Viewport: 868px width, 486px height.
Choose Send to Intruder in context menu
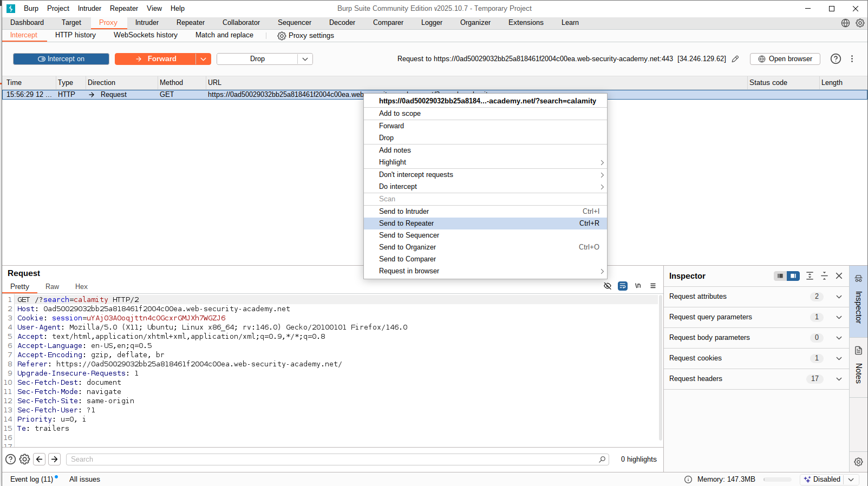[x=485, y=212]
